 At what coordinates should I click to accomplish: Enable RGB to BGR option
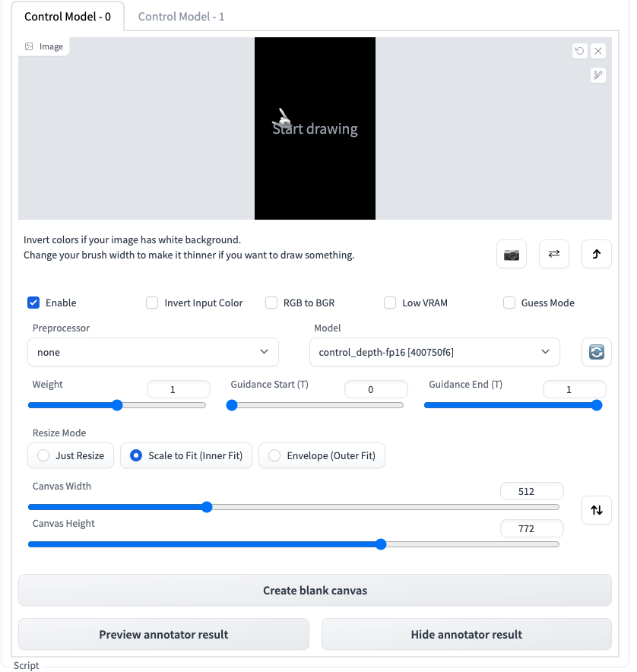(271, 303)
